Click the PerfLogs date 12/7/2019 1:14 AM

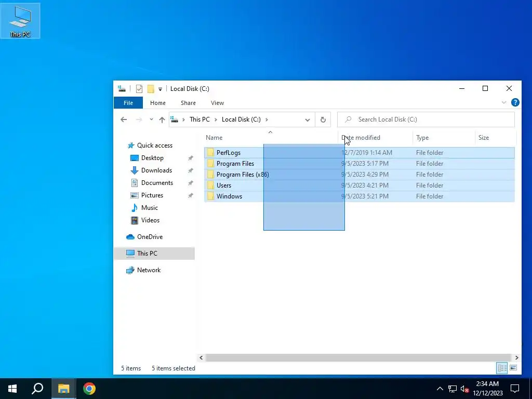(x=367, y=153)
